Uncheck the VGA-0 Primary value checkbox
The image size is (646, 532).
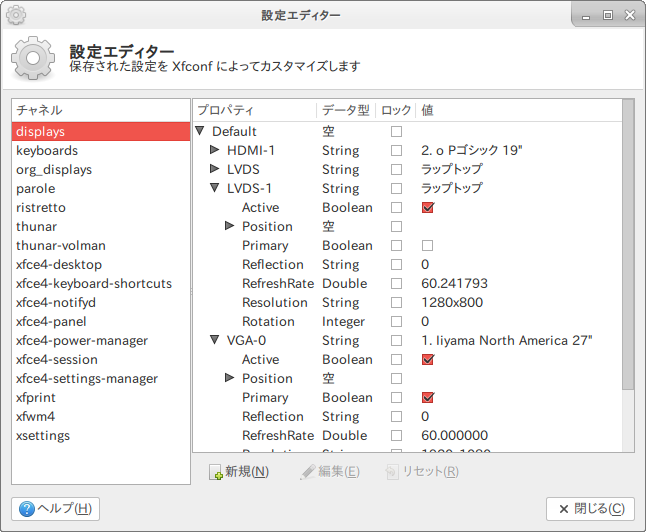coord(428,398)
